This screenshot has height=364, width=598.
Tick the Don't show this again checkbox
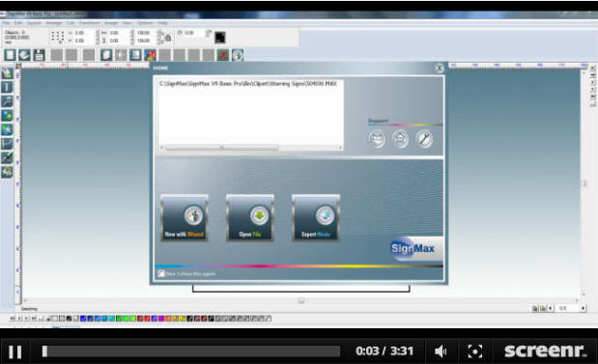161,273
